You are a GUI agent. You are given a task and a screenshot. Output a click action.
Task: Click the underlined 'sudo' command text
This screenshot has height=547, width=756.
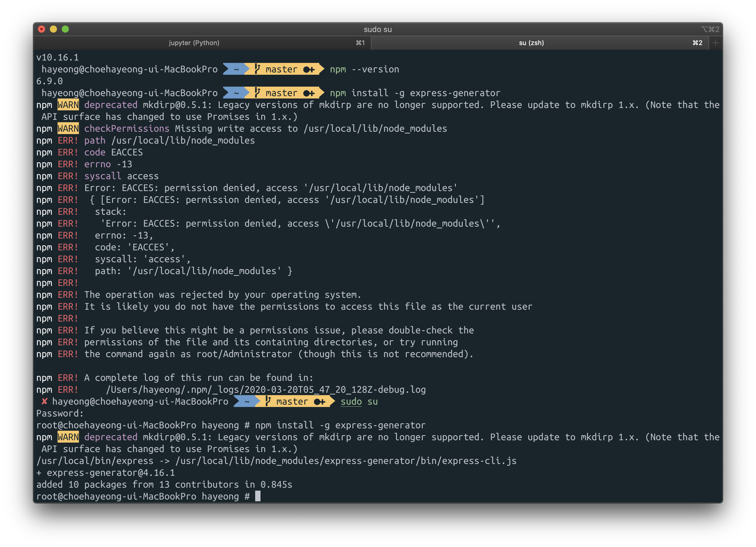click(351, 402)
